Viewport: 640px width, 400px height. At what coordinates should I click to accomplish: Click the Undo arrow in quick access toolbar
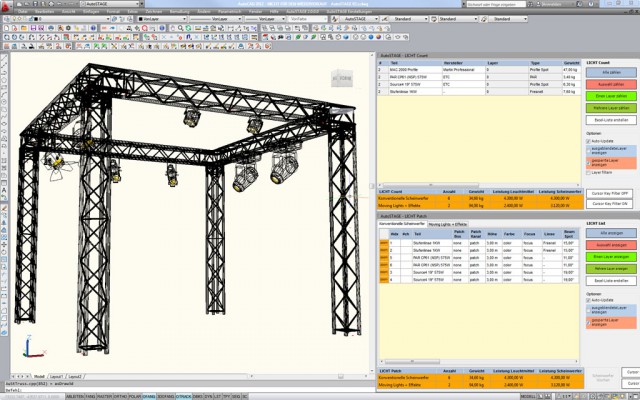(58, 4)
